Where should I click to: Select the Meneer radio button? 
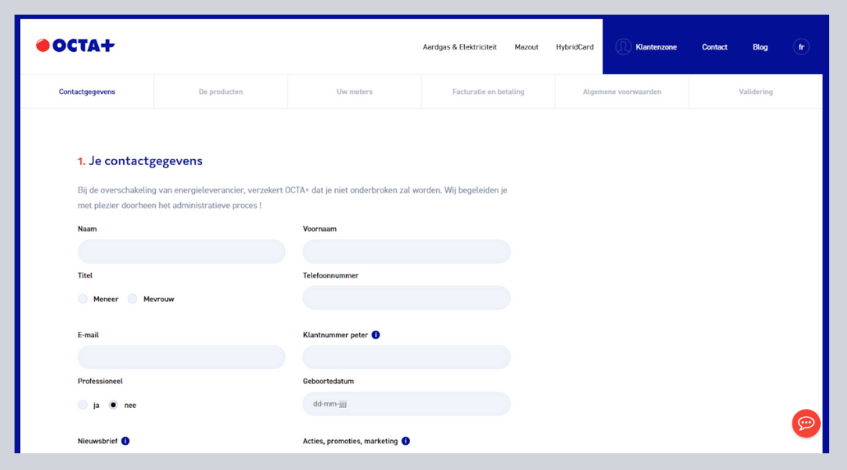[83, 299]
